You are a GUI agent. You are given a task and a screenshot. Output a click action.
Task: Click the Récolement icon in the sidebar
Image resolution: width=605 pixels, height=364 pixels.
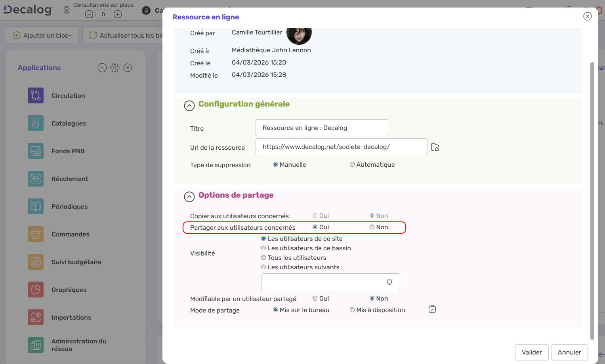(x=36, y=179)
